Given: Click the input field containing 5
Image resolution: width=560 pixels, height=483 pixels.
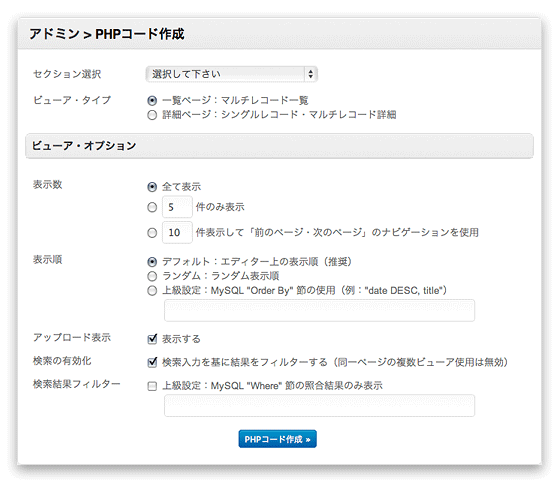Looking at the screenshot, I should click(x=177, y=207).
